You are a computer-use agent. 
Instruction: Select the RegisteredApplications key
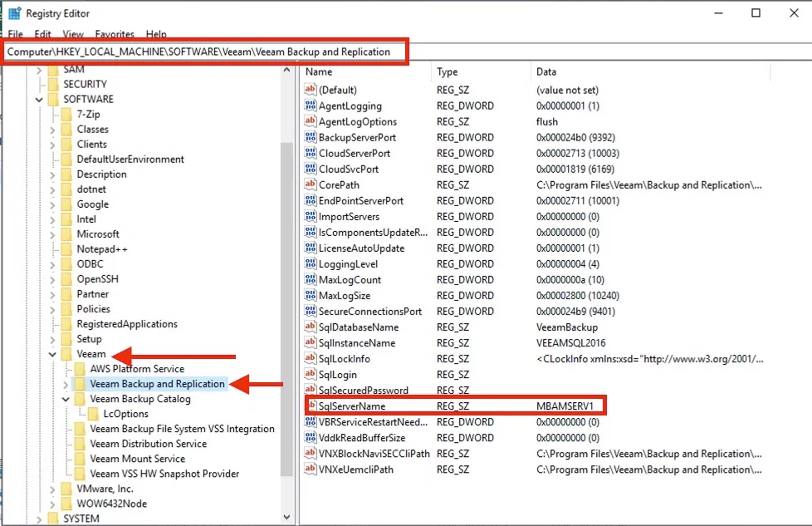pyautogui.click(x=127, y=324)
